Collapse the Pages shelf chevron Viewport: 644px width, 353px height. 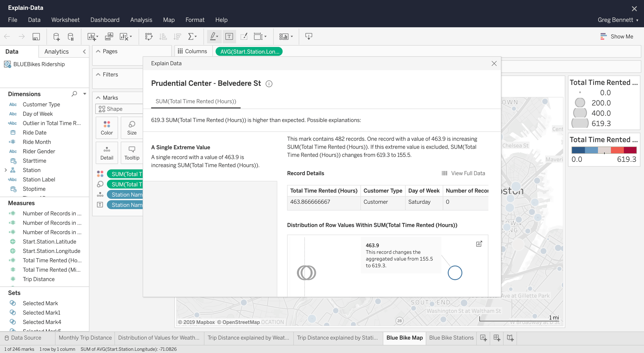(x=98, y=51)
